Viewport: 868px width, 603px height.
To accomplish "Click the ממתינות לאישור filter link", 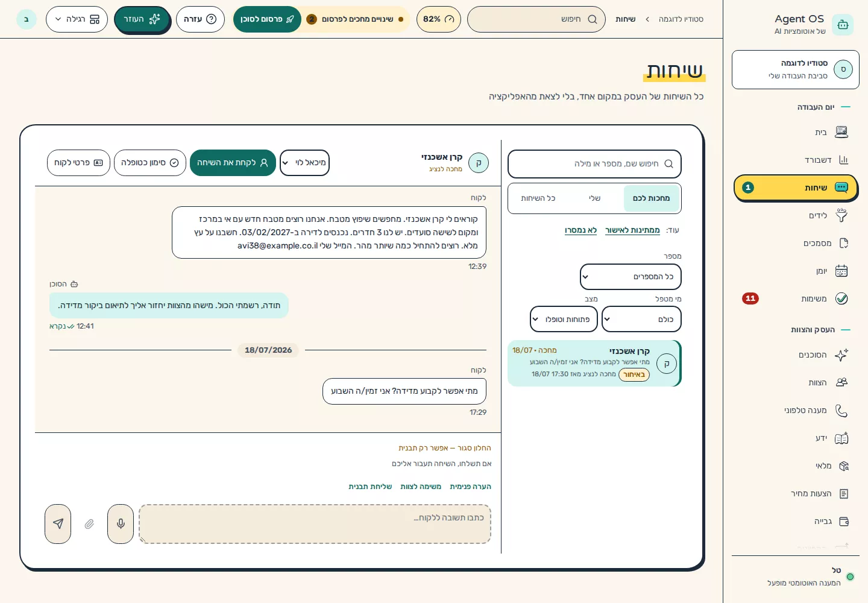I will [x=632, y=230].
